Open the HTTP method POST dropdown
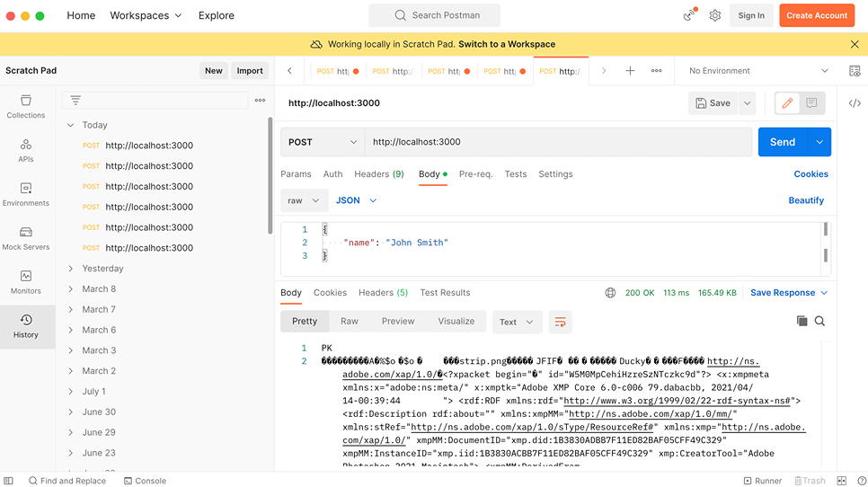The width and height of the screenshot is (868, 487). [323, 142]
